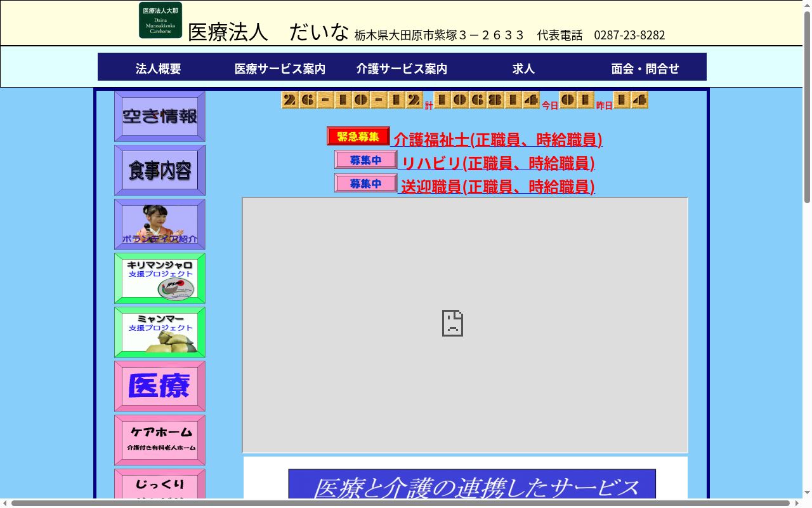Click the vertical scrollbar up arrow
The width and height of the screenshot is (812, 508).
coord(807,4)
